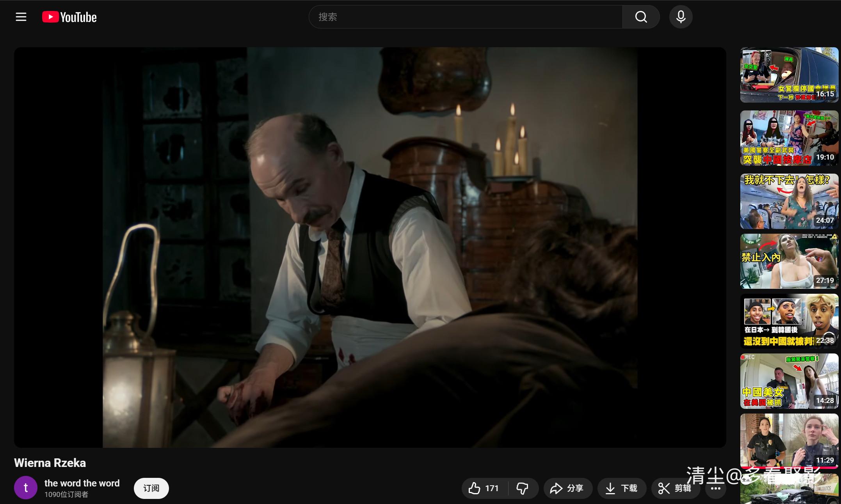Open the purple 't' channel avatar

click(x=26, y=488)
